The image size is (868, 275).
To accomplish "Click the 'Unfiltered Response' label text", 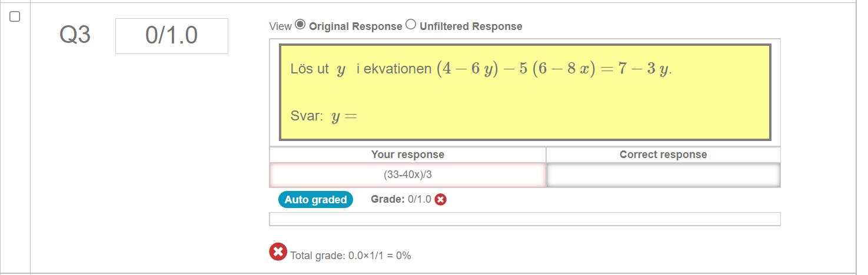I will coord(471,26).
